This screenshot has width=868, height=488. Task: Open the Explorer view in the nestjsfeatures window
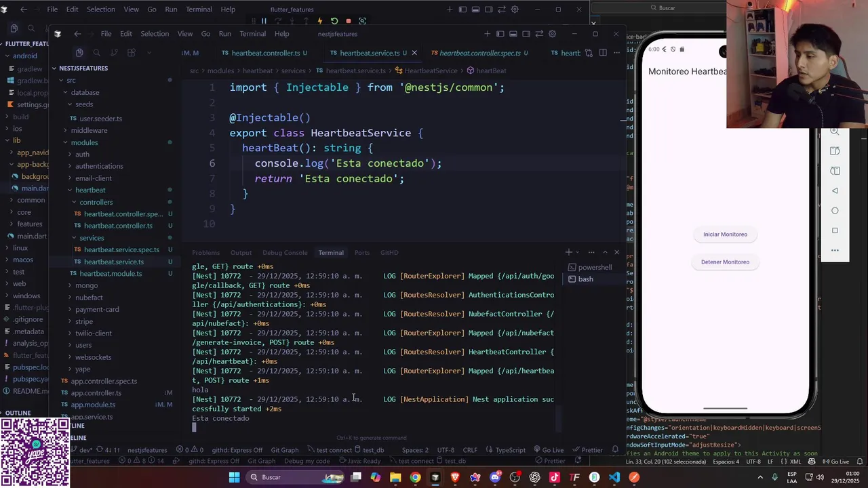pyautogui.click(x=79, y=53)
